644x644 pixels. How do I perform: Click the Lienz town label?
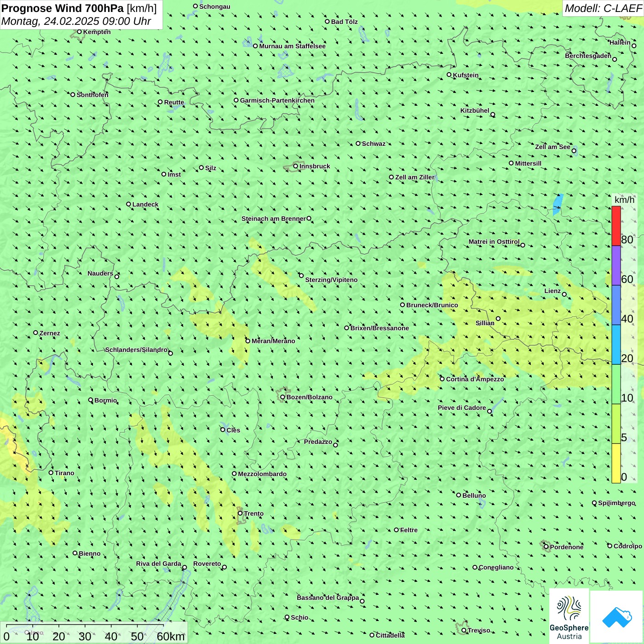point(552,291)
